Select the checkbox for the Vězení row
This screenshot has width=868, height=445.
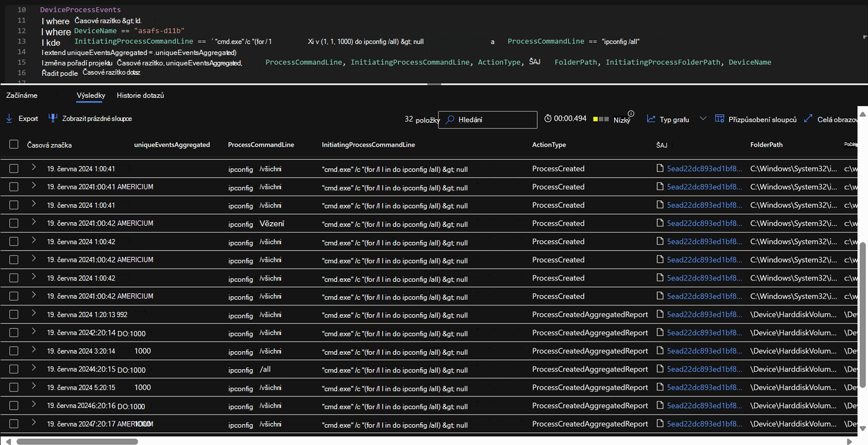click(x=14, y=223)
